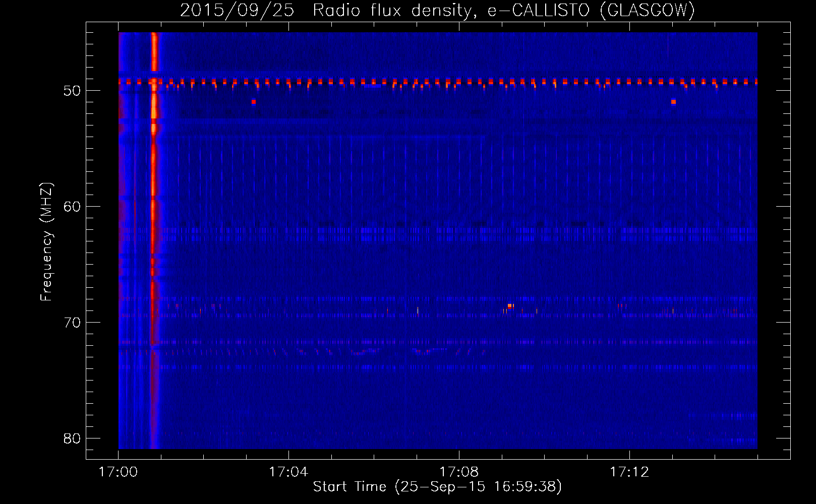Click the bright red vertical burst near 17:01

pyautogui.click(x=154, y=240)
